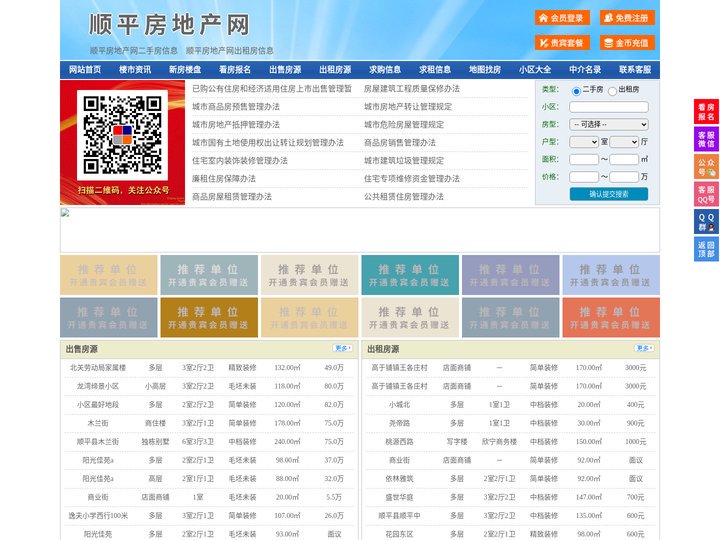Screen dimensions: 720x540
Task: Click the 确认提交搜索 button
Action: (609, 194)
